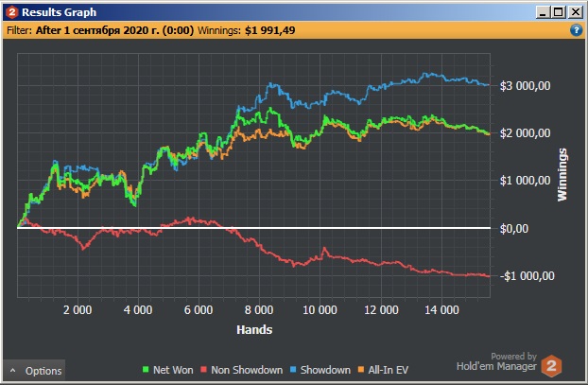Toggle the Showdown legend entry
This screenshot has width=588, height=385.
320,370
